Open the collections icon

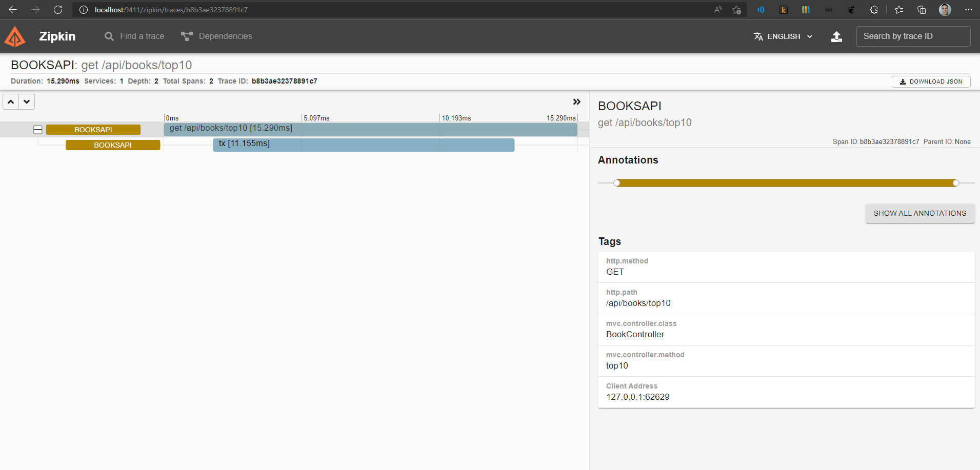(x=922, y=10)
